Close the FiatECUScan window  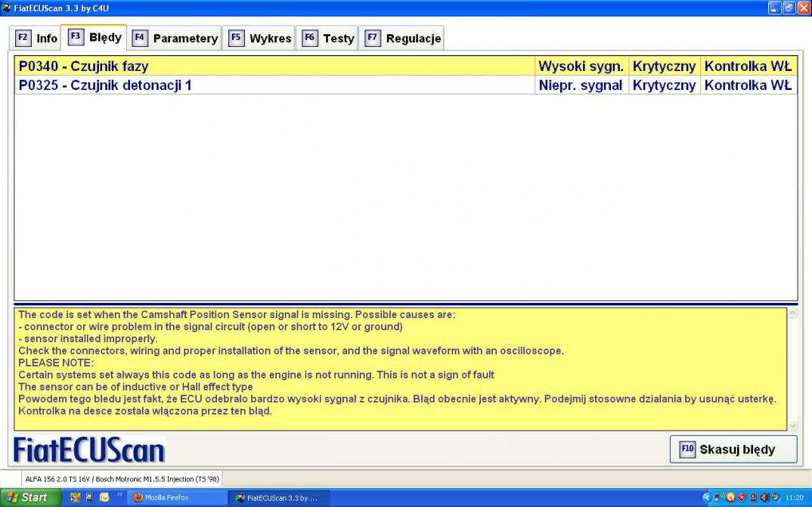(x=804, y=8)
